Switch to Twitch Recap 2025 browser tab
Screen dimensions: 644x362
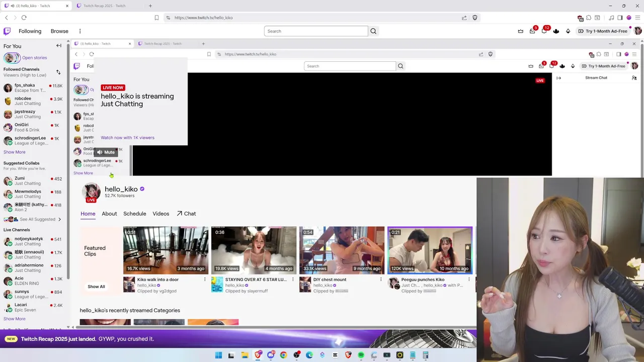click(x=105, y=6)
